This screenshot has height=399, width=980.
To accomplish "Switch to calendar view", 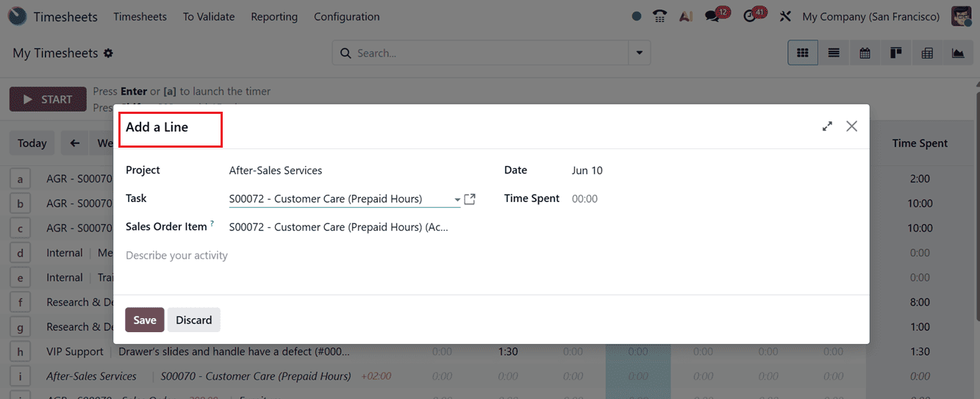I will point(865,53).
